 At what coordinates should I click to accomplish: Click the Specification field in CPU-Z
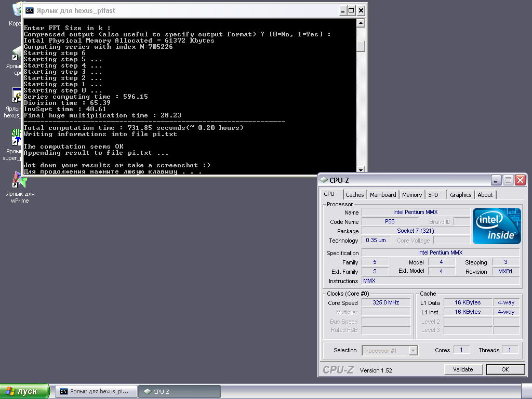pyautogui.click(x=441, y=252)
